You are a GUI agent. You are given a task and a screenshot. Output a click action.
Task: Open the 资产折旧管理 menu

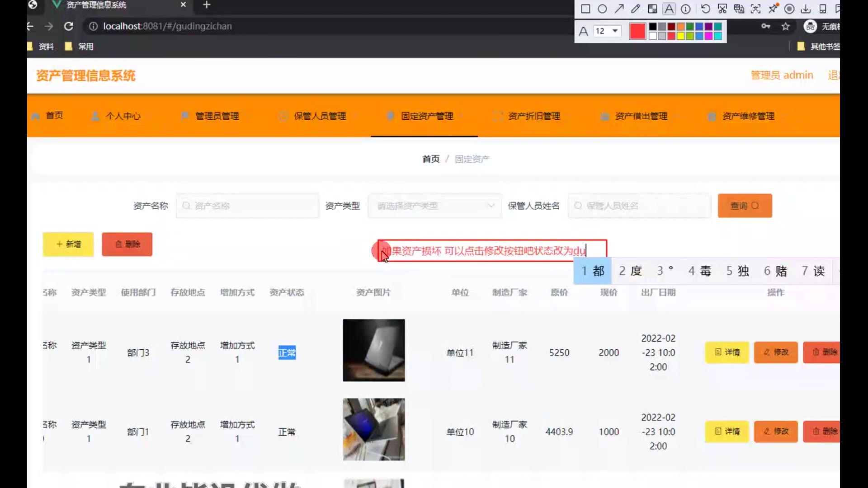coord(533,116)
